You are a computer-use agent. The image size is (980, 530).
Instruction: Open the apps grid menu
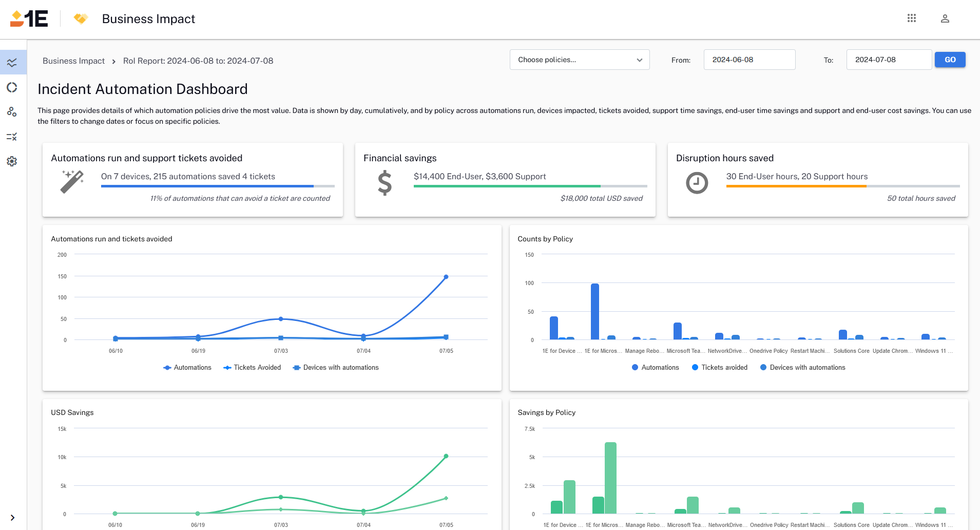pos(911,18)
